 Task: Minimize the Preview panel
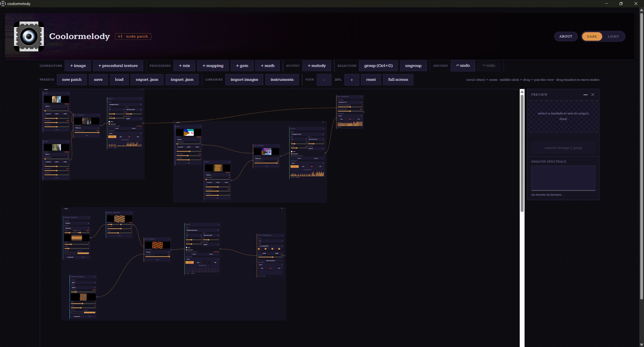[x=585, y=95]
